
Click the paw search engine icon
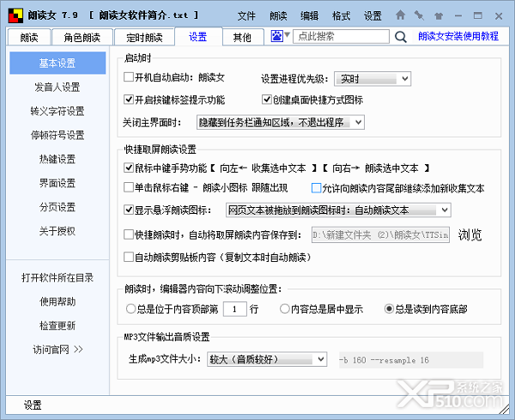click(x=277, y=36)
